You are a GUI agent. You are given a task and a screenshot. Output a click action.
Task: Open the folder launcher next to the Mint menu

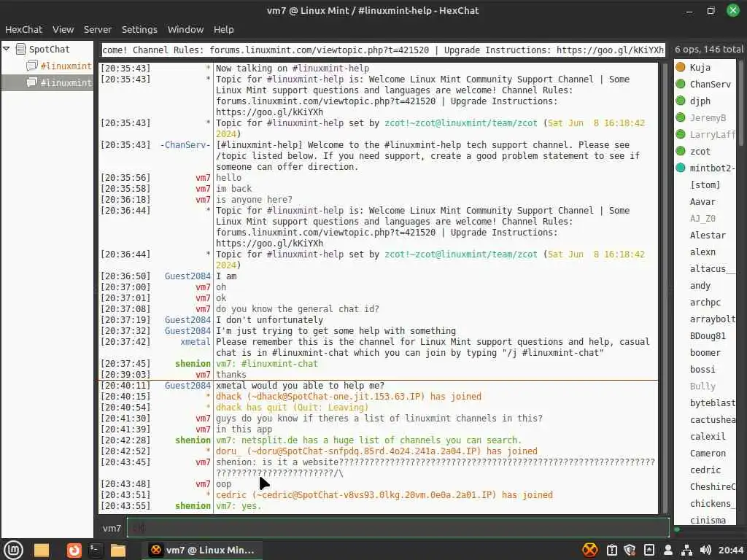[x=42, y=550]
